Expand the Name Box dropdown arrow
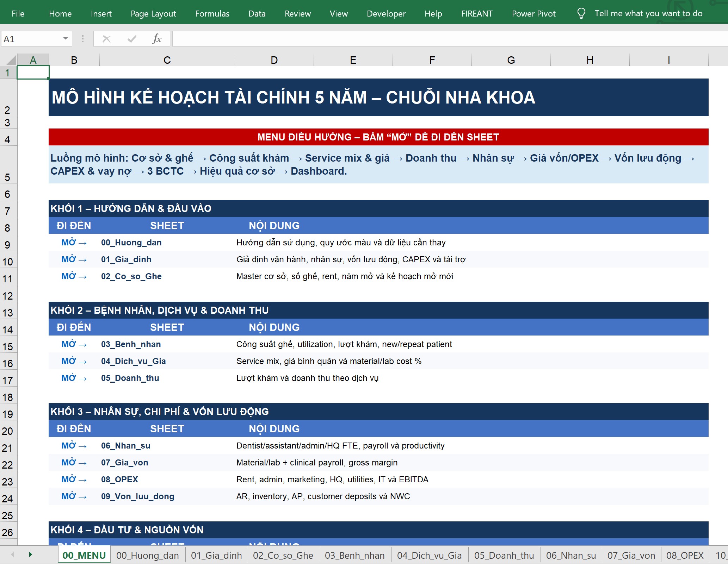The image size is (728, 564). [x=66, y=38]
